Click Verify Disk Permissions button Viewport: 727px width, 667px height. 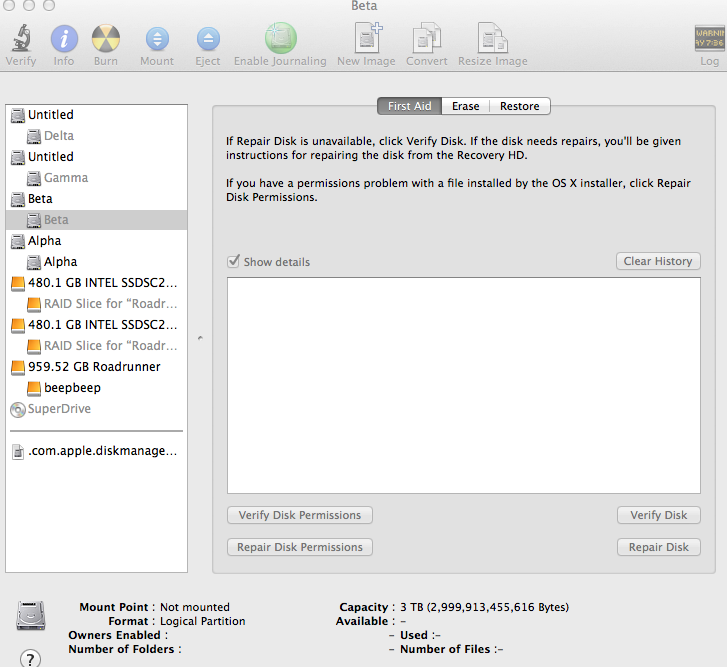[x=300, y=515]
